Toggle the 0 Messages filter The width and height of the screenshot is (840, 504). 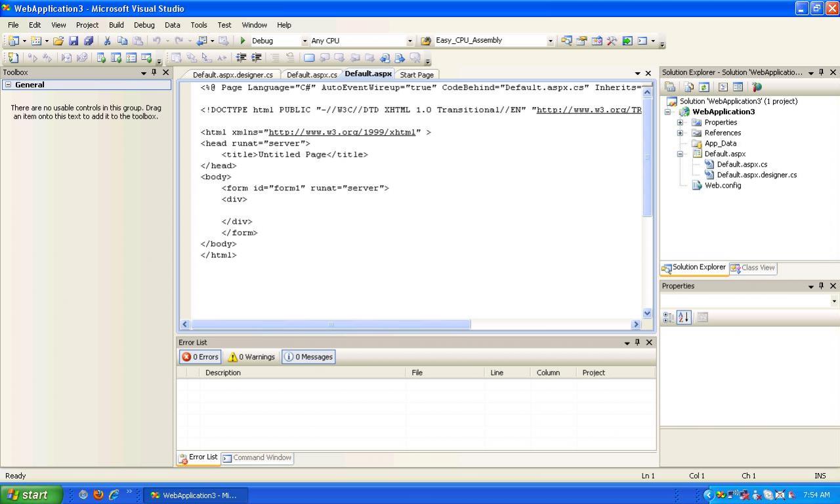pyautogui.click(x=308, y=357)
